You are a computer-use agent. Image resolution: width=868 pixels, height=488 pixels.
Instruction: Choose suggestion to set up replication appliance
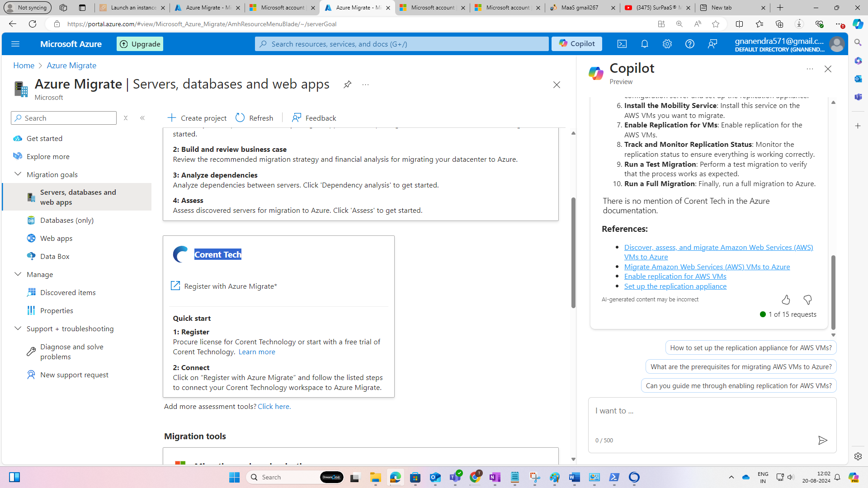[x=750, y=347]
